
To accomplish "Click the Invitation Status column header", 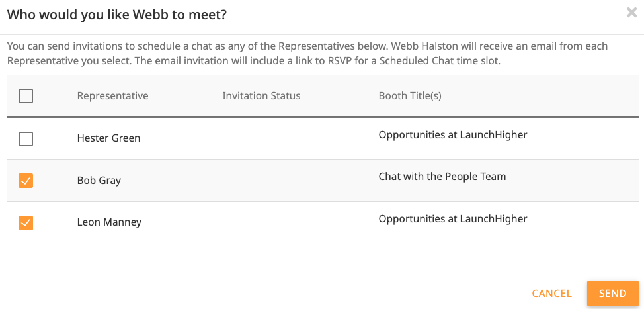I will click(261, 96).
